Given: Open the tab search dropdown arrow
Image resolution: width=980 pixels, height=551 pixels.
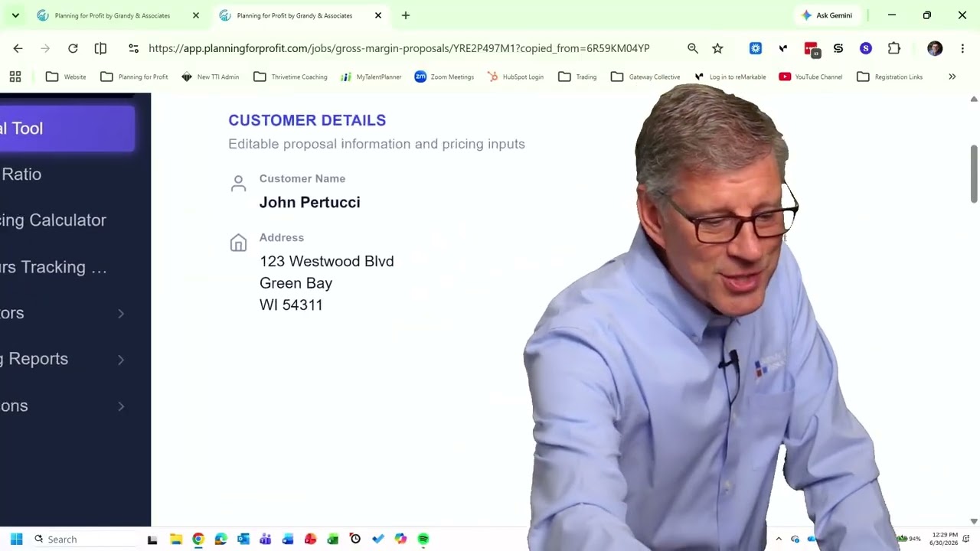Looking at the screenshot, I should [15, 15].
